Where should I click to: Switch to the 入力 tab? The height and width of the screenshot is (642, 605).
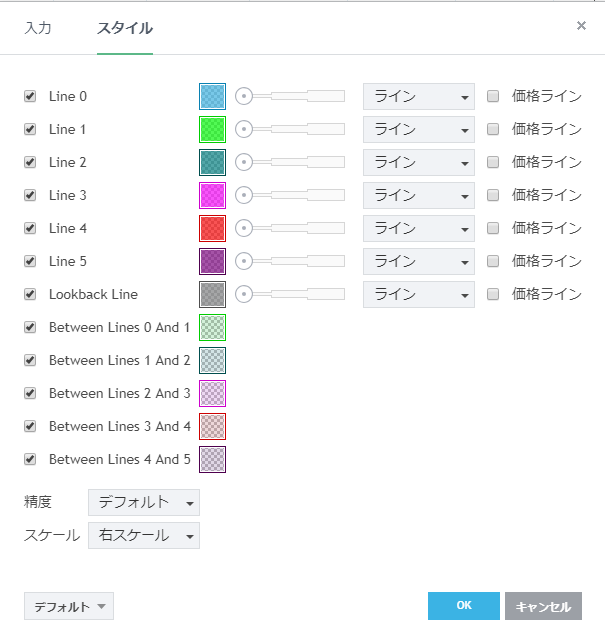pos(38,28)
